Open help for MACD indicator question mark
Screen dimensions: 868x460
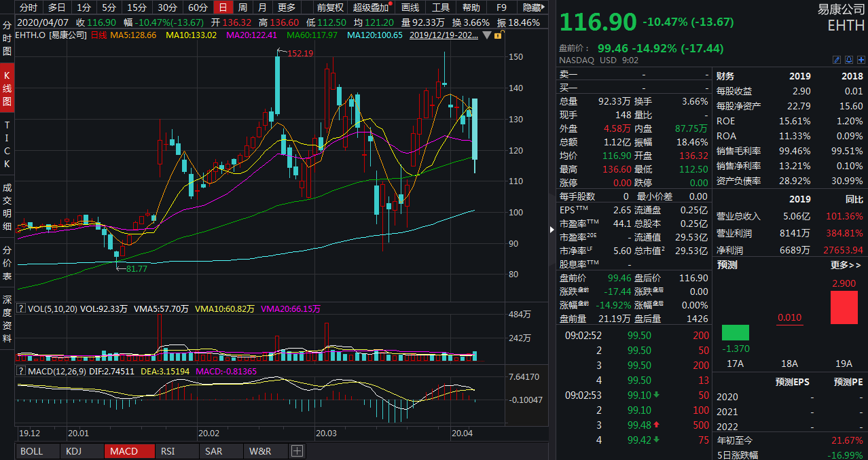tap(21, 371)
